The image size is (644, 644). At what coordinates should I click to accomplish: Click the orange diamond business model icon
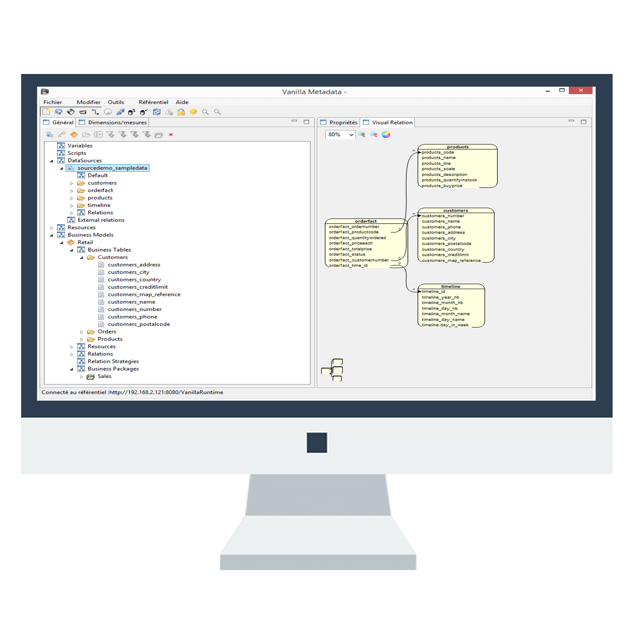pyautogui.click(x=74, y=135)
